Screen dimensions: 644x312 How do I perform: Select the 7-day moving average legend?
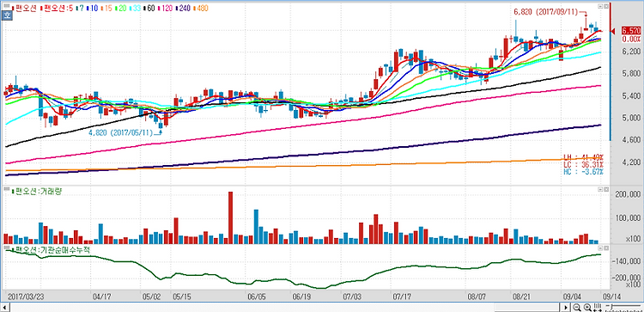click(x=79, y=8)
